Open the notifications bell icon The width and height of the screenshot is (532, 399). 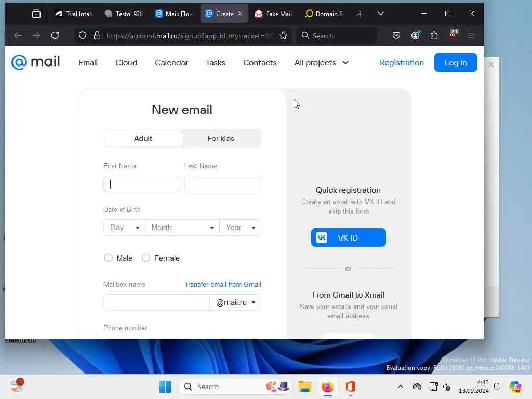[497, 387]
